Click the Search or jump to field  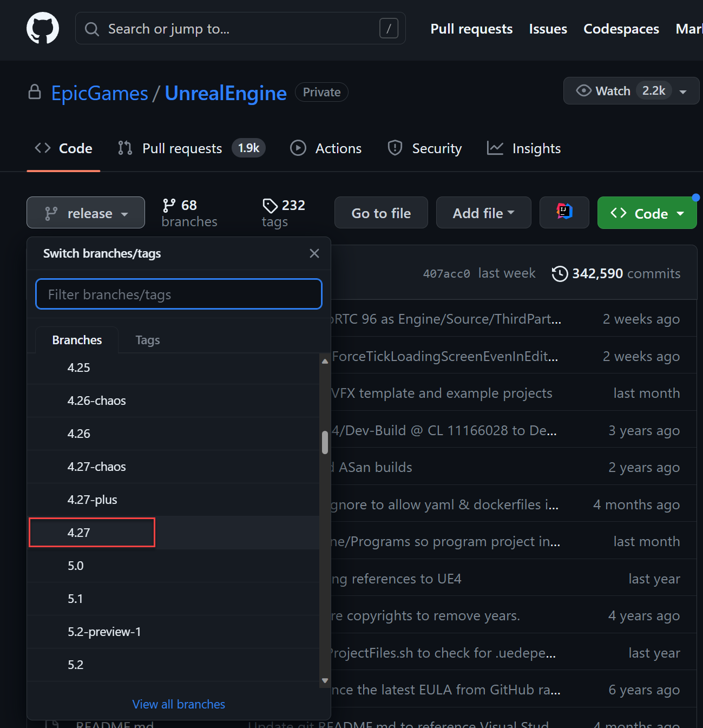click(240, 28)
